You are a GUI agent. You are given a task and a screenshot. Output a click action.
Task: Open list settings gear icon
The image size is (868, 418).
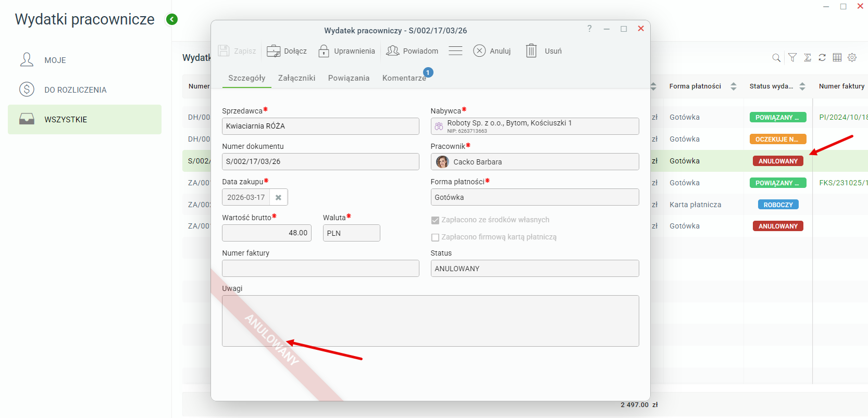tap(852, 58)
